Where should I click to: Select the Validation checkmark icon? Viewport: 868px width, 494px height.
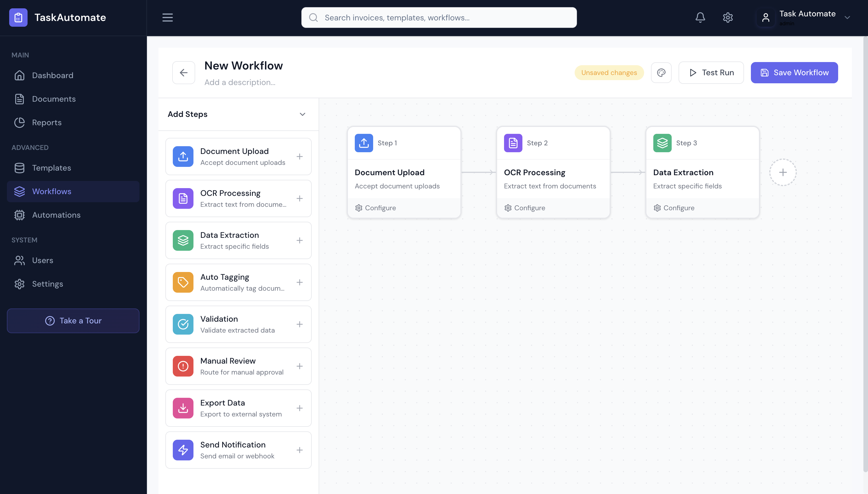coord(183,324)
